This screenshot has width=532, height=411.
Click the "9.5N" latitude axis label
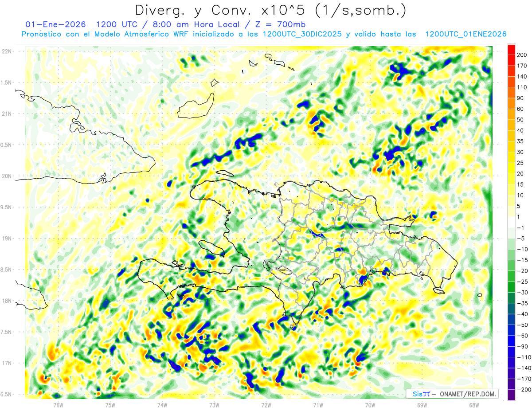coord(7,207)
